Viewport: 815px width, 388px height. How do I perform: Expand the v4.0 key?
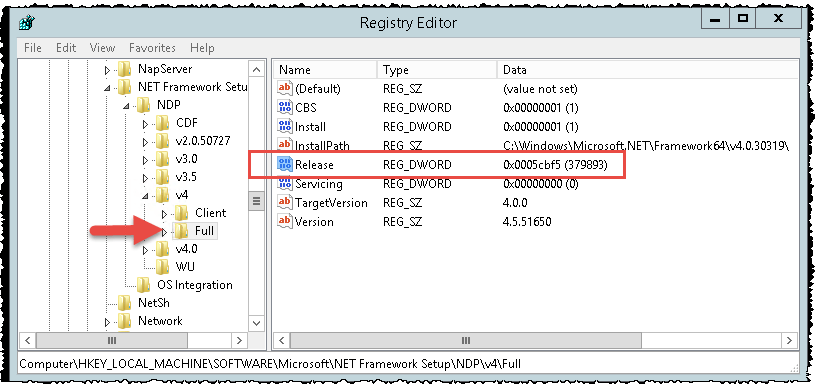tap(146, 250)
